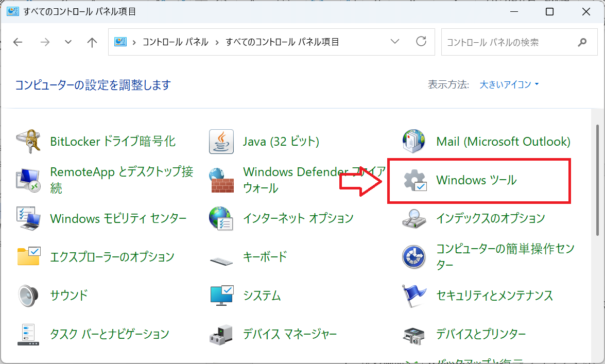The height and width of the screenshot is (364, 605).
Task: Click the back navigation arrow
Action: tap(18, 42)
